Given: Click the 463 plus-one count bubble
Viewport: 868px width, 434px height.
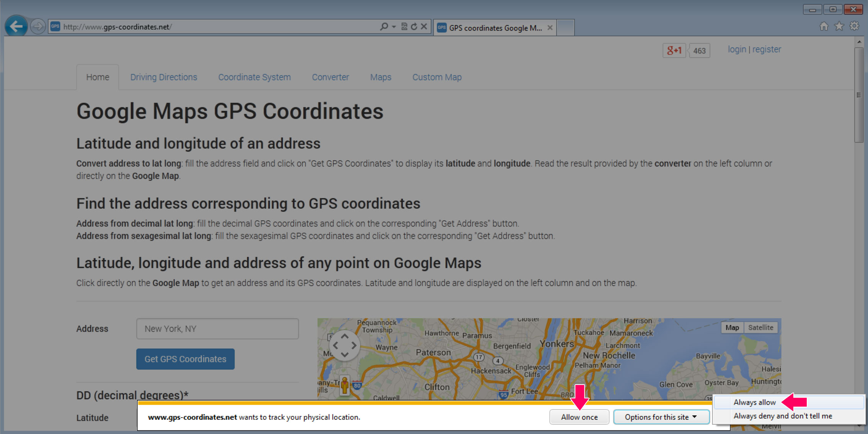Looking at the screenshot, I should (699, 51).
